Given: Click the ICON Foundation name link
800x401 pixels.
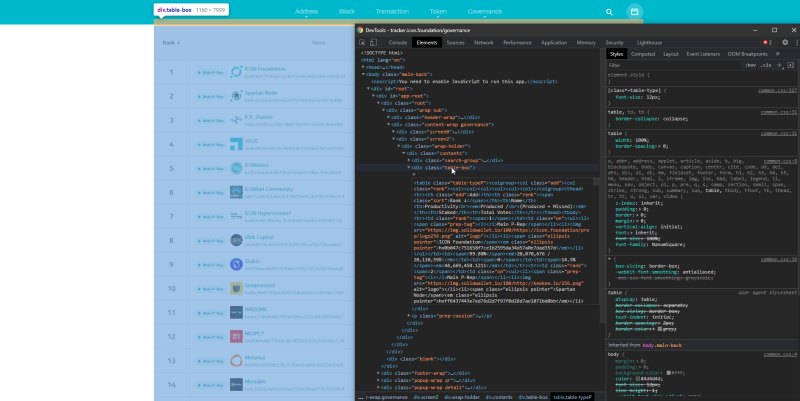Looking at the screenshot, I should [x=264, y=69].
